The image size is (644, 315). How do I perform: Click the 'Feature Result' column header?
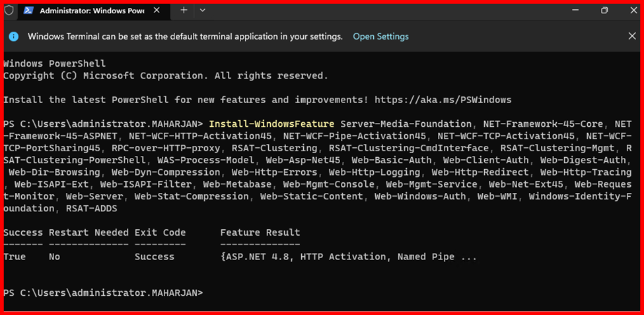(x=260, y=232)
